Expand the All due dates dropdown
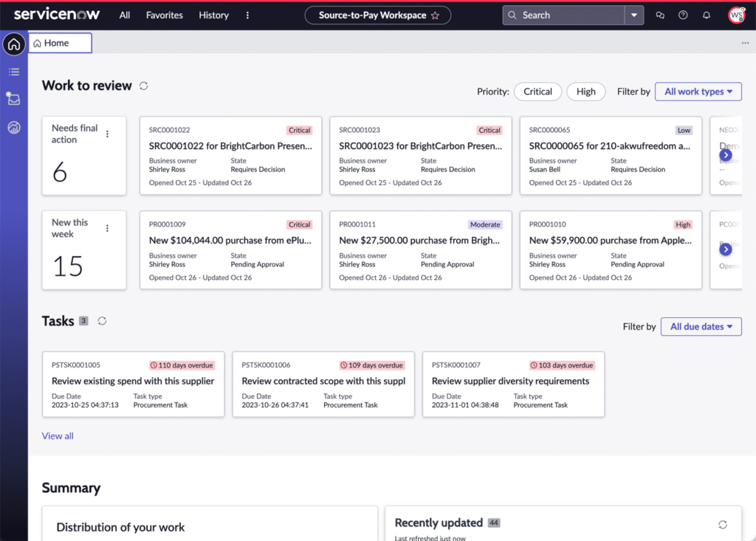The width and height of the screenshot is (756, 541). [x=701, y=327]
